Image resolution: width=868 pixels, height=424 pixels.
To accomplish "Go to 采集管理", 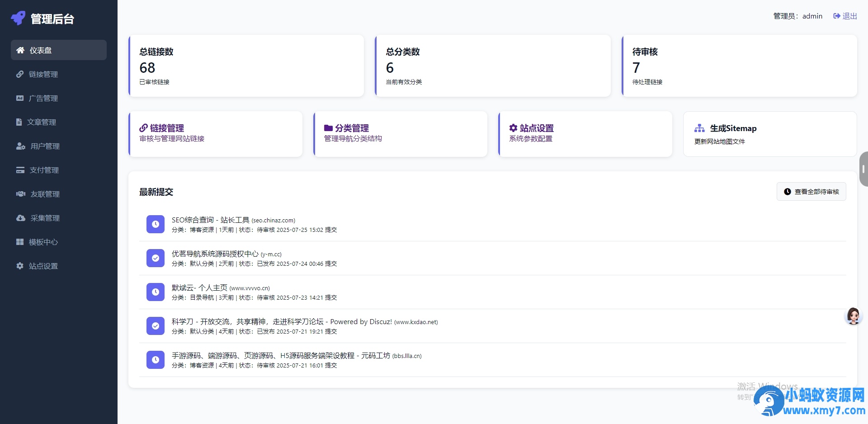I will [x=59, y=218].
